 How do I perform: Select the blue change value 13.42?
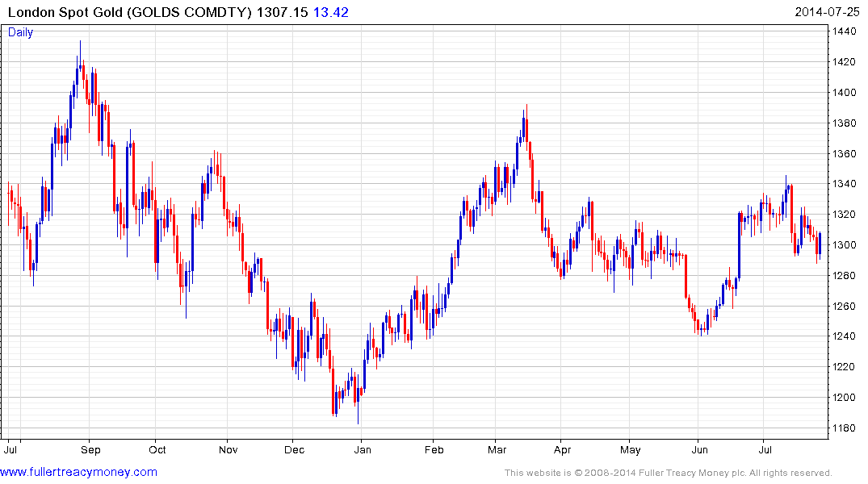click(331, 12)
